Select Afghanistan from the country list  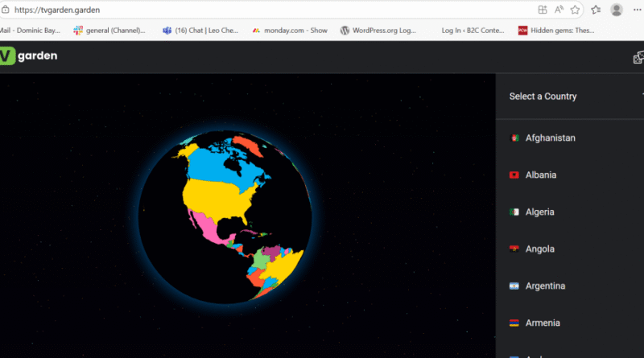550,138
